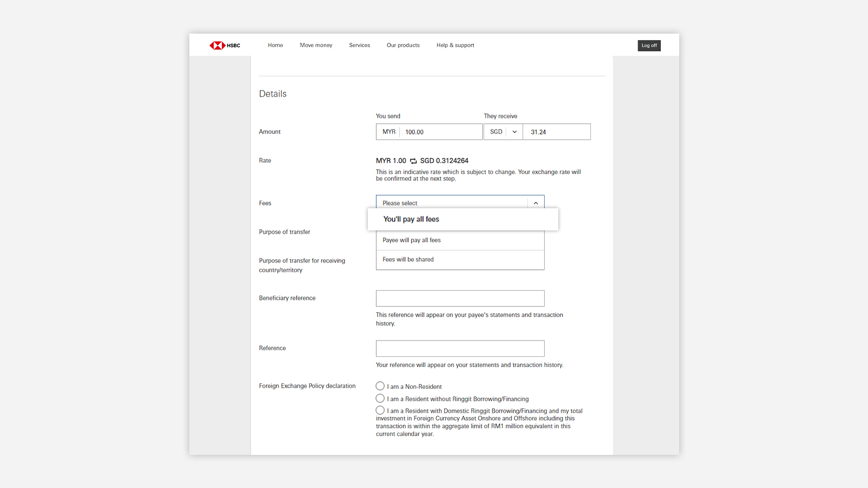Select Resident with Domestic Ringgit Borrowing option

click(x=380, y=410)
